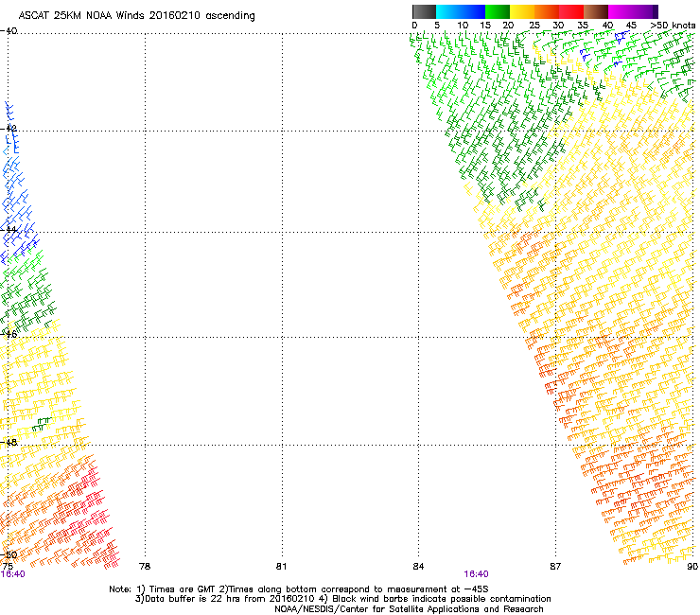Click the red 30–35 knots color segment
This screenshot has height=615, width=700.
click(x=571, y=11)
